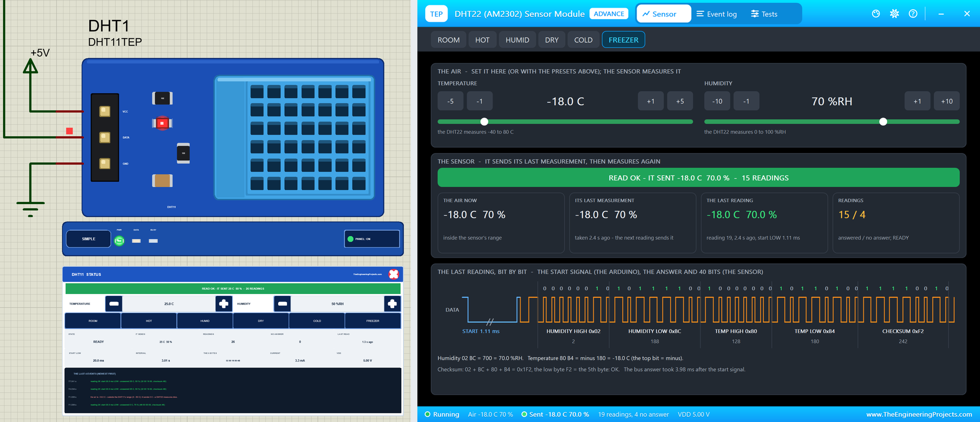Switch to the Sensor tab
Screen dimensions: 980x422
click(x=664, y=14)
